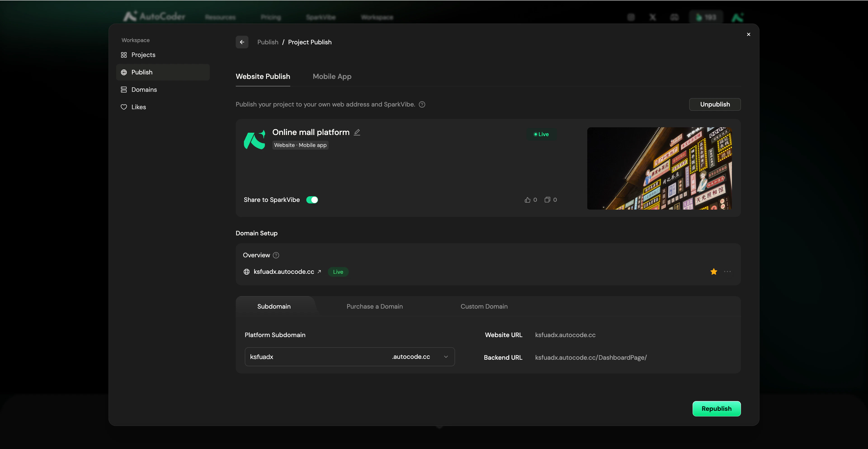
Task: Click the edit pencil next to project name
Action: [357, 132]
